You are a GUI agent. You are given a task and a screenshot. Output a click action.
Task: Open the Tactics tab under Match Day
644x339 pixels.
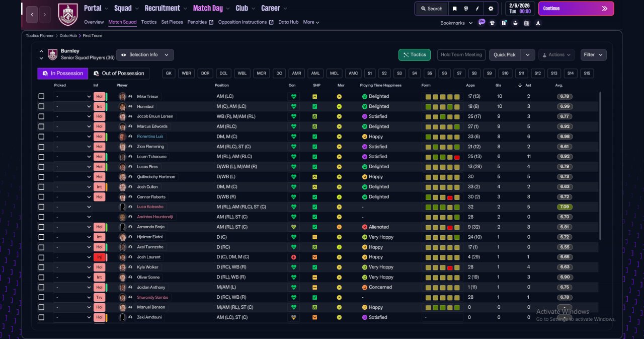tap(149, 22)
